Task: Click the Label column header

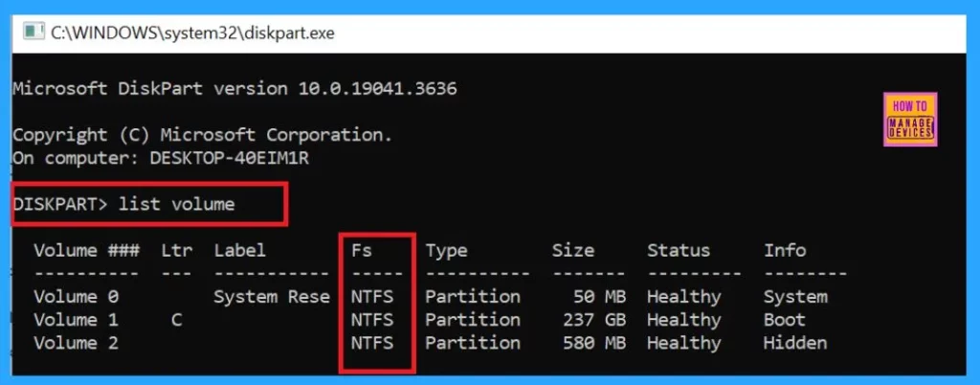Action: [x=240, y=251]
